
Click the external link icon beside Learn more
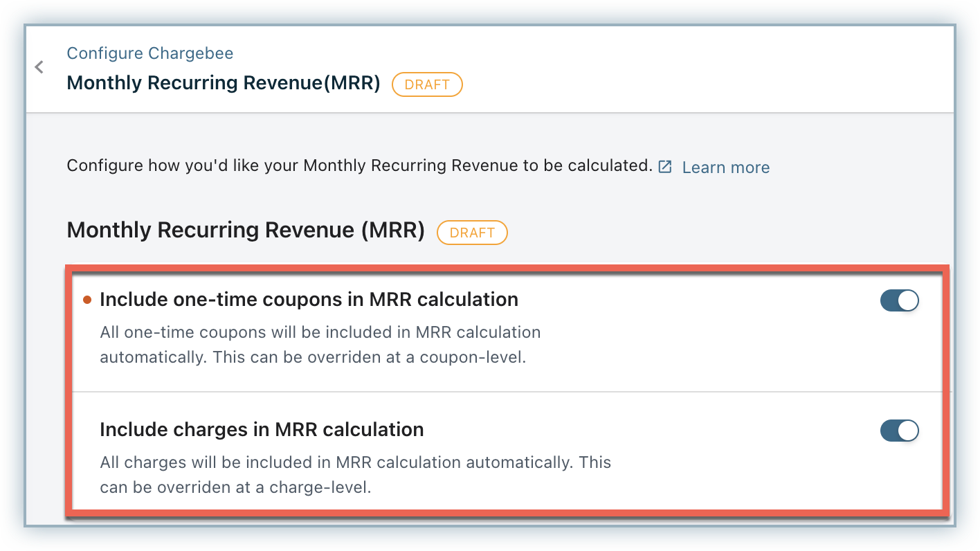[665, 167]
